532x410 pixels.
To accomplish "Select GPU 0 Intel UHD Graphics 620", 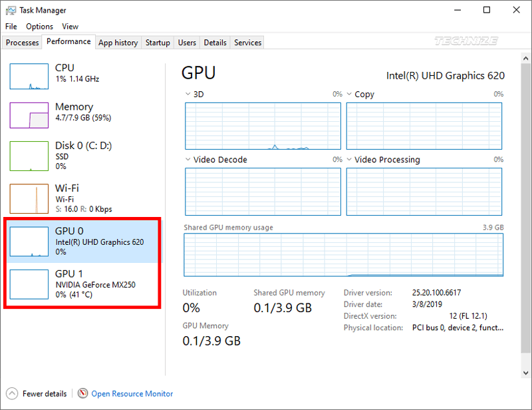I will tap(82, 241).
